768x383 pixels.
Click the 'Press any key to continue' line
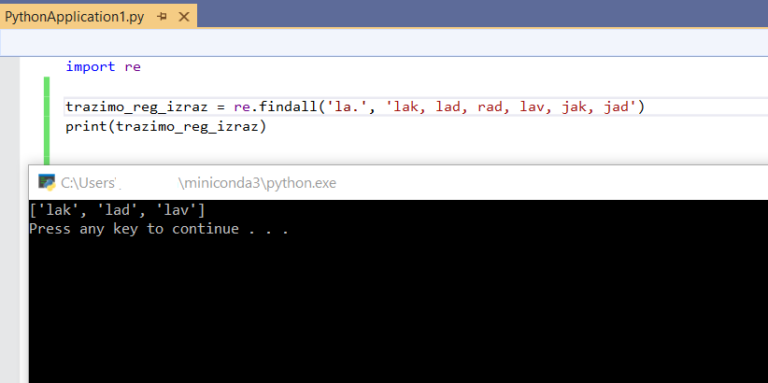tap(159, 229)
